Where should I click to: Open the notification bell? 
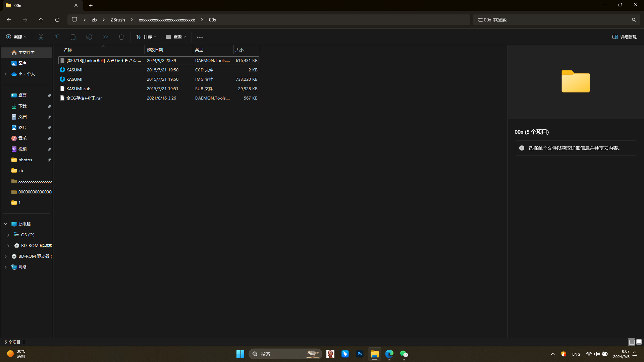635,354
